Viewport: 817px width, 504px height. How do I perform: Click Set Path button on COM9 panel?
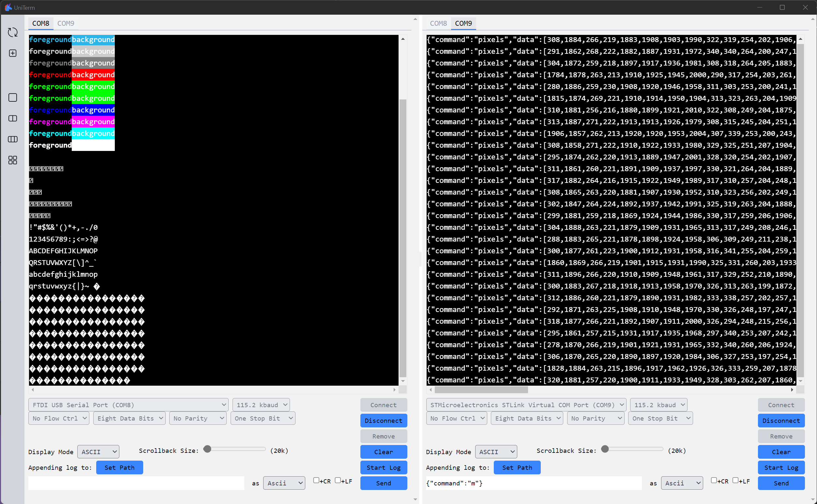click(518, 467)
